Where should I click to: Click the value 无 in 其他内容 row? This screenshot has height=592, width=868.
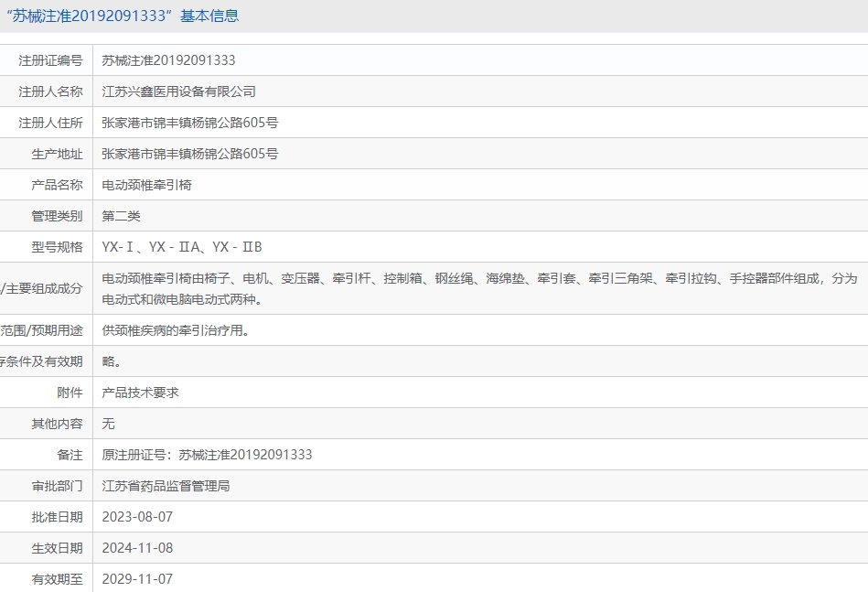tap(108, 423)
